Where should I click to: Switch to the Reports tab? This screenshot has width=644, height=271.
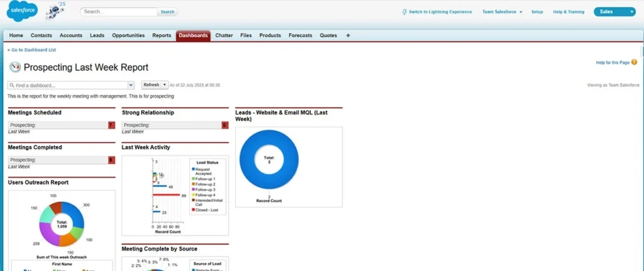pyautogui.click(x=162, y=36)
